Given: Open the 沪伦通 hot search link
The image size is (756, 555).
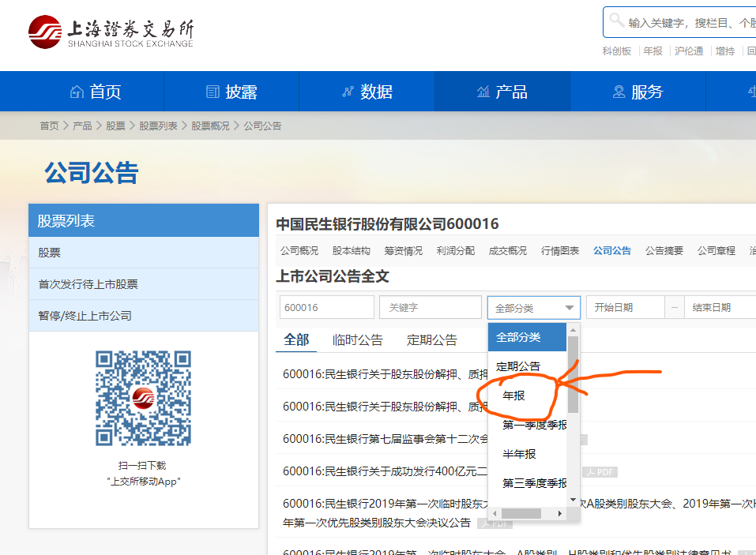Looking at the screenshot, I should [x=689, y=51].
